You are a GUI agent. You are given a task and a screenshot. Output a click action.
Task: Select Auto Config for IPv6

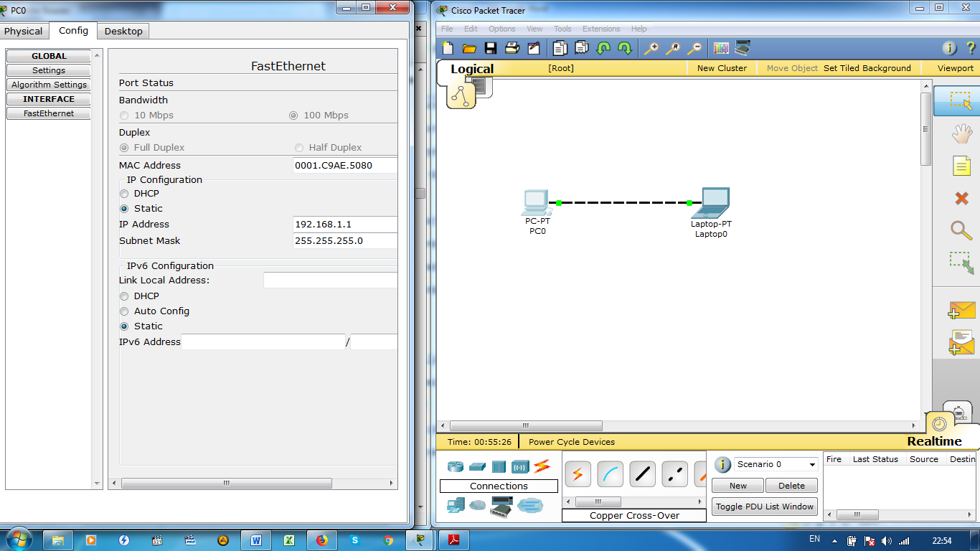125,311
